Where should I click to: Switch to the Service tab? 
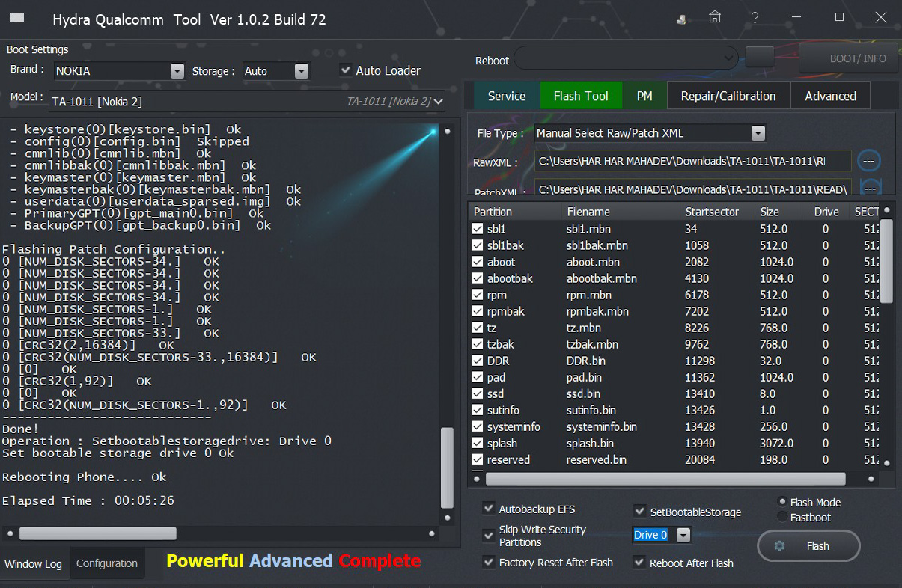(507, 96)
